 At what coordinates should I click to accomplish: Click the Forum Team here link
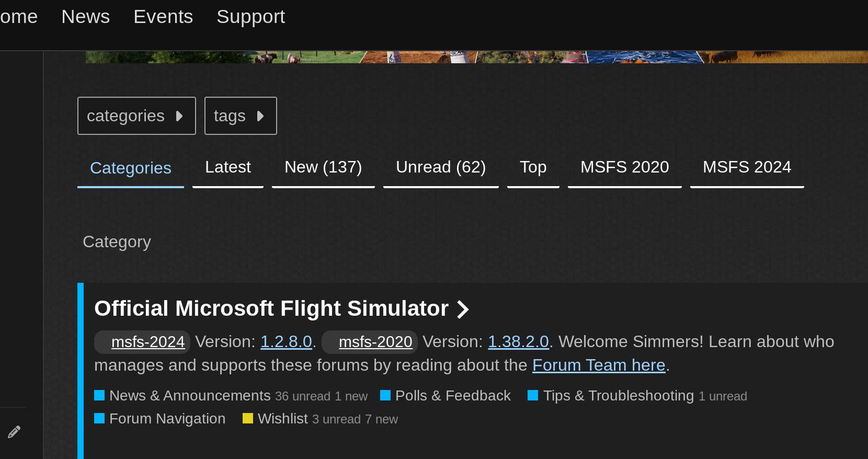click(x=598, y=365)
